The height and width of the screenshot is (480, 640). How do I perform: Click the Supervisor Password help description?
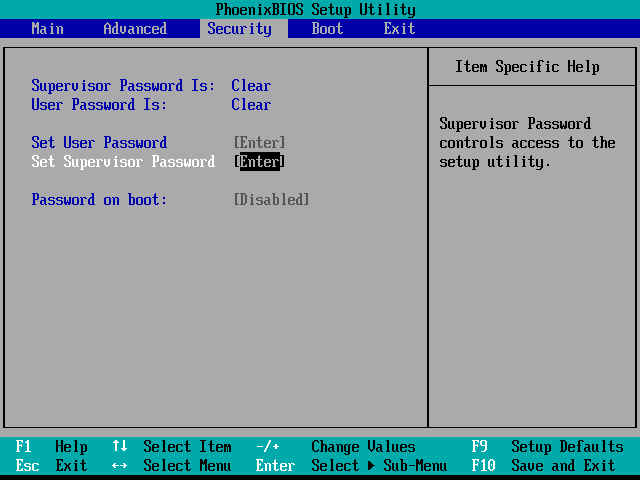point(527,142)
